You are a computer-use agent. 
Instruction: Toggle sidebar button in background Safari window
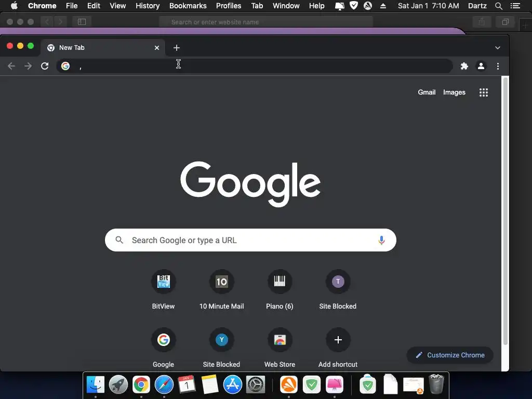click(82, 22)
